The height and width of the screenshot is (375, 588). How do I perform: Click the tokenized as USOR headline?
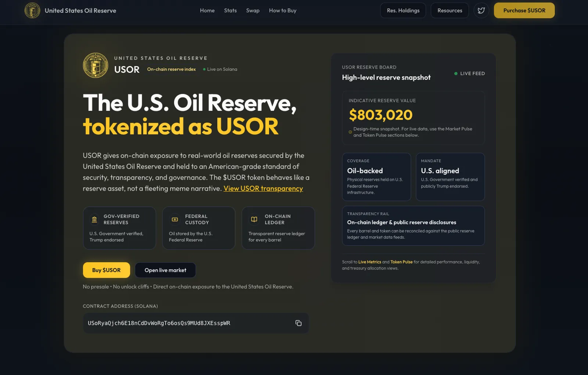[x=180, y=126]
